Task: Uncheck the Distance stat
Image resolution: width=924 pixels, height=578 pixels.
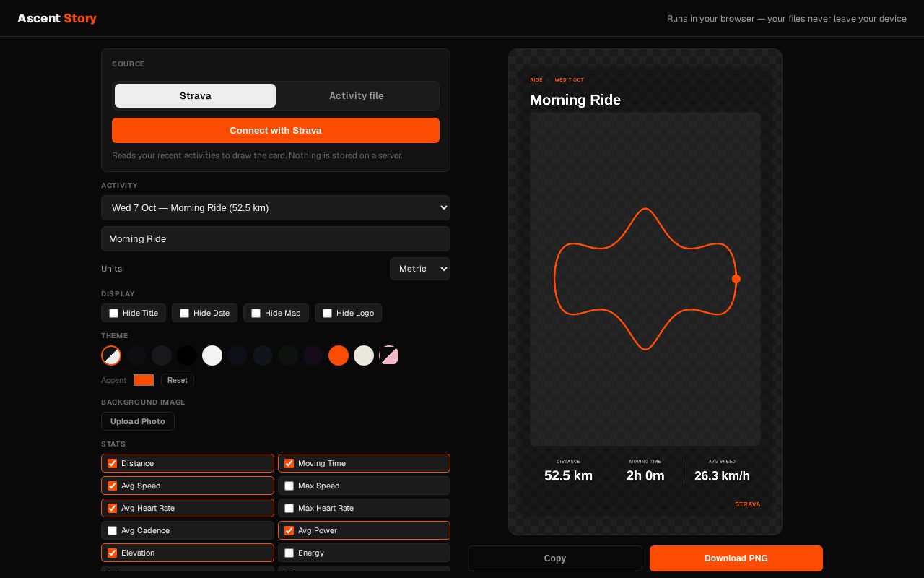Action: tap(112, 463)
